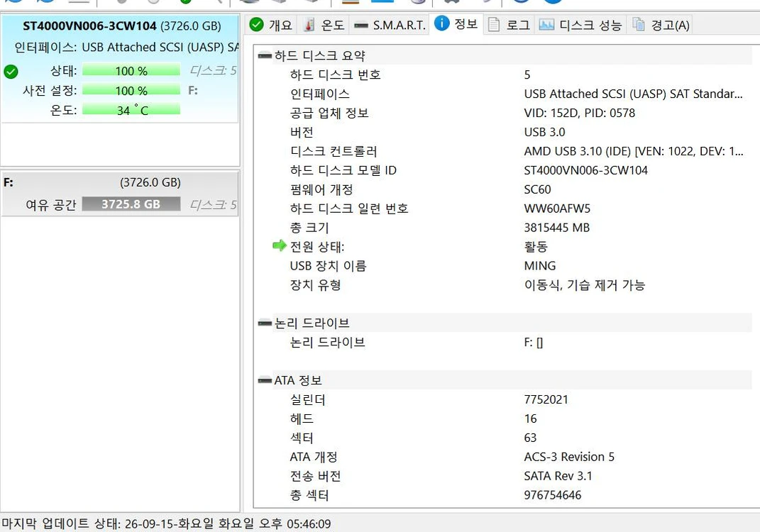Open the 개요 overview tab
This screenshot has height=532, width=760.
click(271, 25)
